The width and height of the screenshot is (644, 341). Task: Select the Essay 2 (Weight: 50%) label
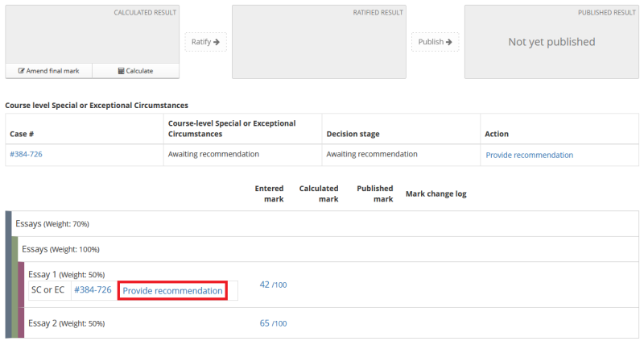click(x=67, y=323)
